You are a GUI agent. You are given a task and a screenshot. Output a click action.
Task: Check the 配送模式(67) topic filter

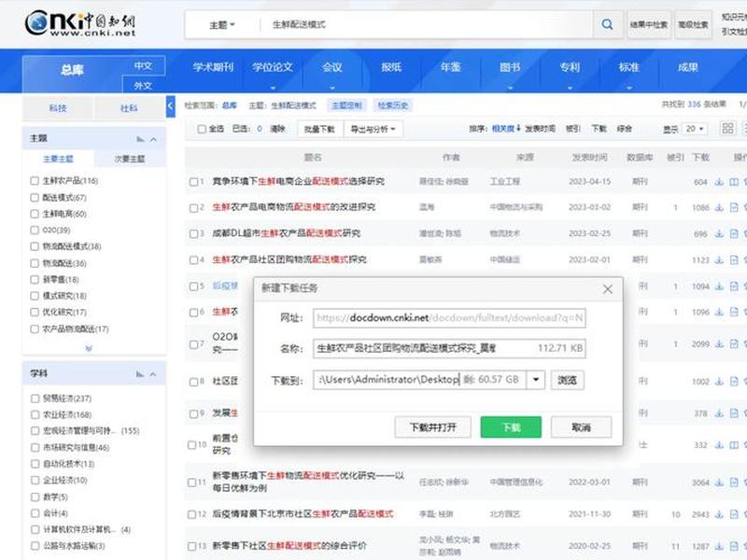35,197
